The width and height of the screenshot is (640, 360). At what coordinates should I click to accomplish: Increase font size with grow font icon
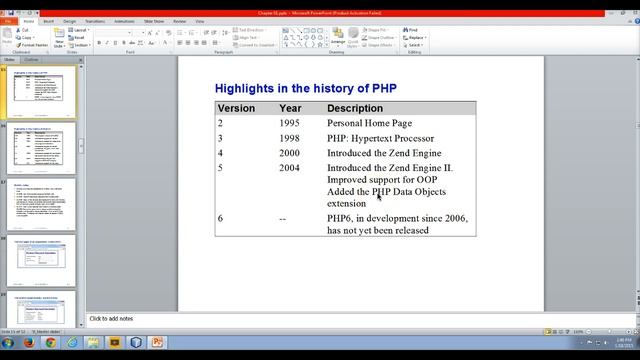pyautogui.click(x=150, y=33)
